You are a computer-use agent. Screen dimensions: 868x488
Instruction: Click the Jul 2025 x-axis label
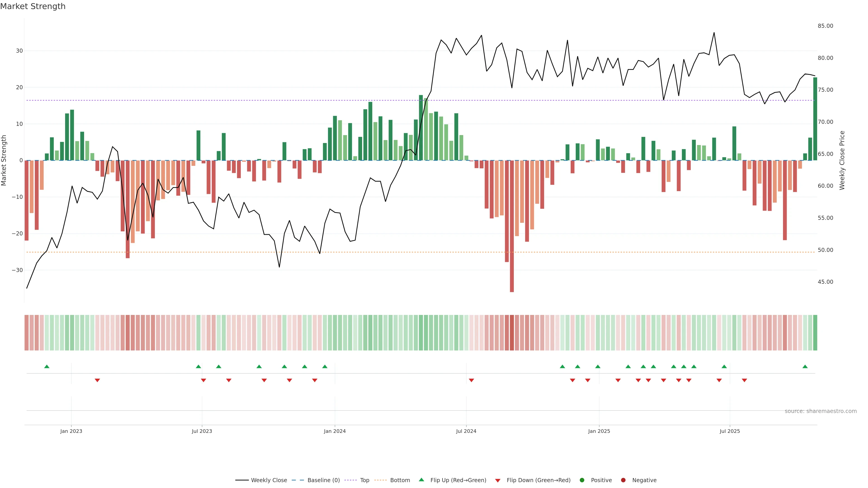pyautogui.click(x=729, y=431)
